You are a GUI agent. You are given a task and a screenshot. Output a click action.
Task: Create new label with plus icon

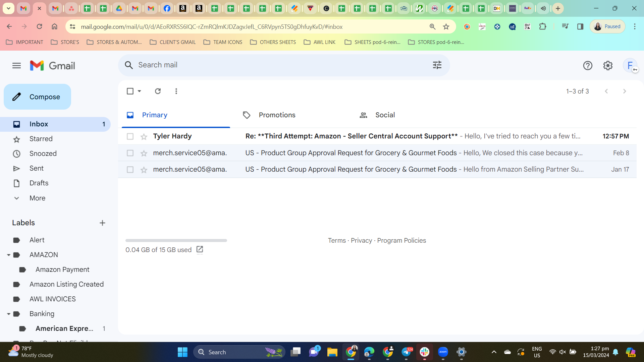[102, 223]
